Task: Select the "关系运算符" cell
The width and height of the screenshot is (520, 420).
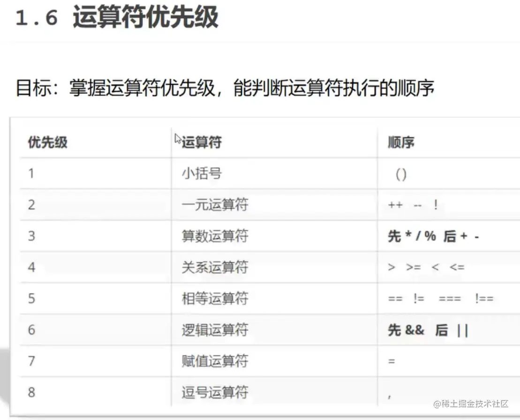Action: [x=215, y=267]
